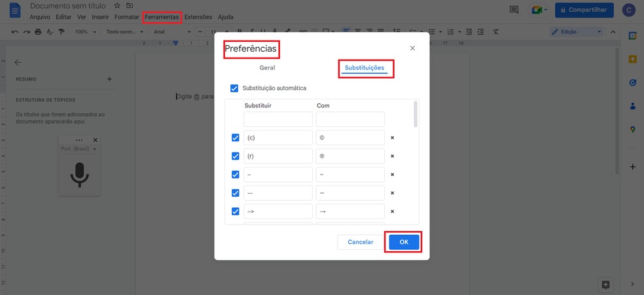Add a summary with plus icon
Viewport: 644px width, 295px height.
tap(109, 79)
